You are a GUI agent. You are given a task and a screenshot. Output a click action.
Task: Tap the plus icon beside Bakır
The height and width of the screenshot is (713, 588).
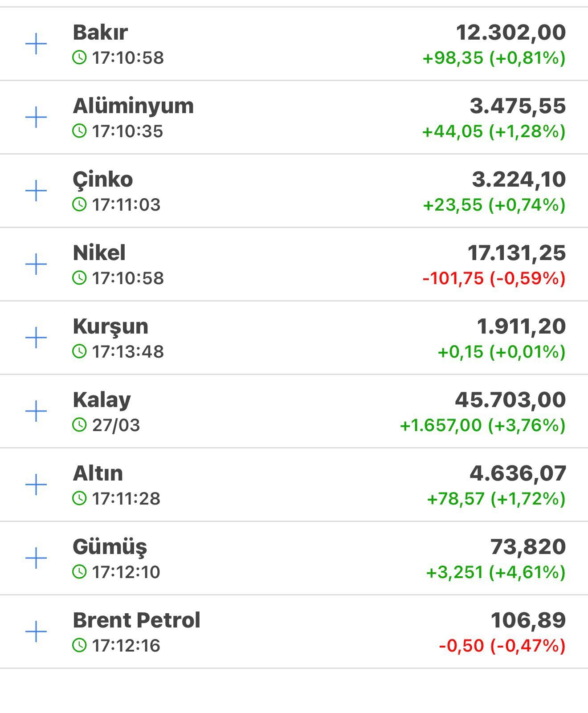[36, 44]
